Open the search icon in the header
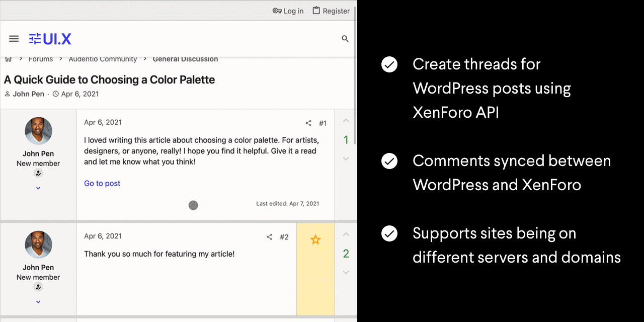Viewport: 644px width, 322px height. point(345,38)
